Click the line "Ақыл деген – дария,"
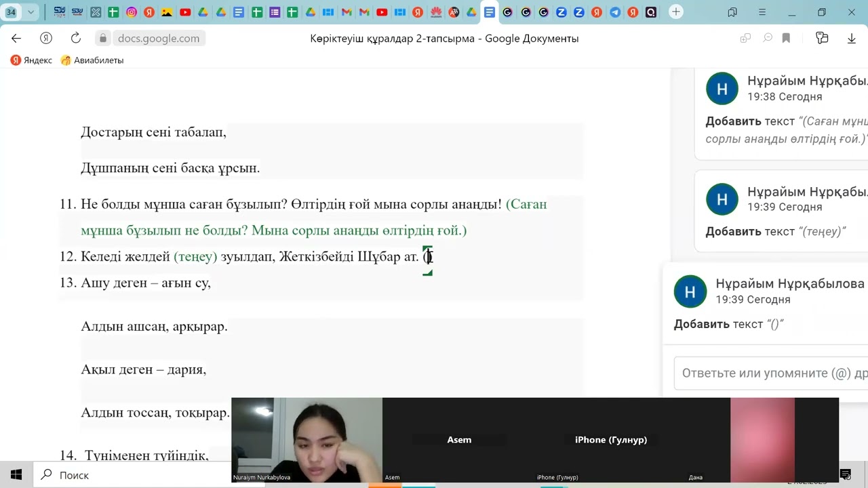Image resolution: width=868 pixels, height=488 pixels. [143, 369]
